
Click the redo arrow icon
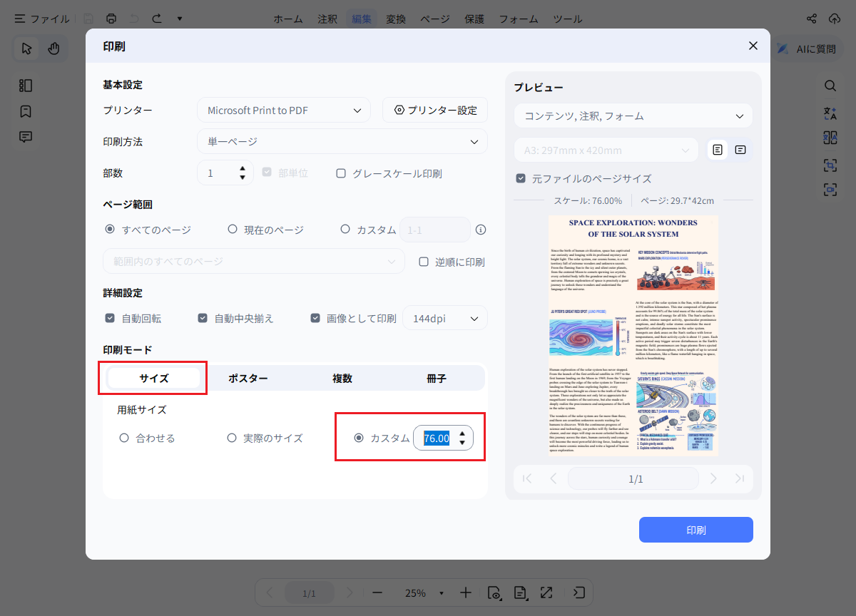click(157, 19)
